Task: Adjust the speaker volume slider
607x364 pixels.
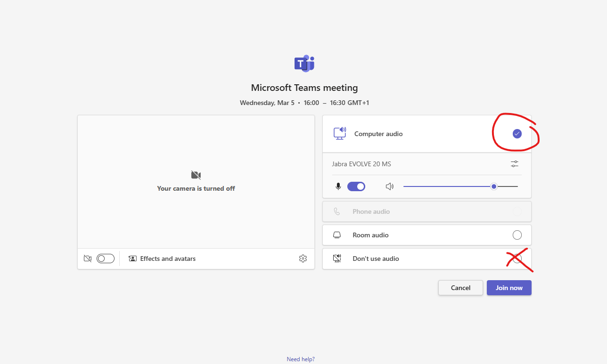Action: point(460,186)
